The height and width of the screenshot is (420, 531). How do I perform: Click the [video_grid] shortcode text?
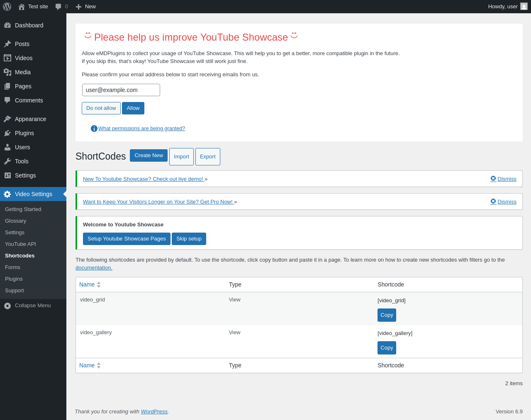[392, 301]
